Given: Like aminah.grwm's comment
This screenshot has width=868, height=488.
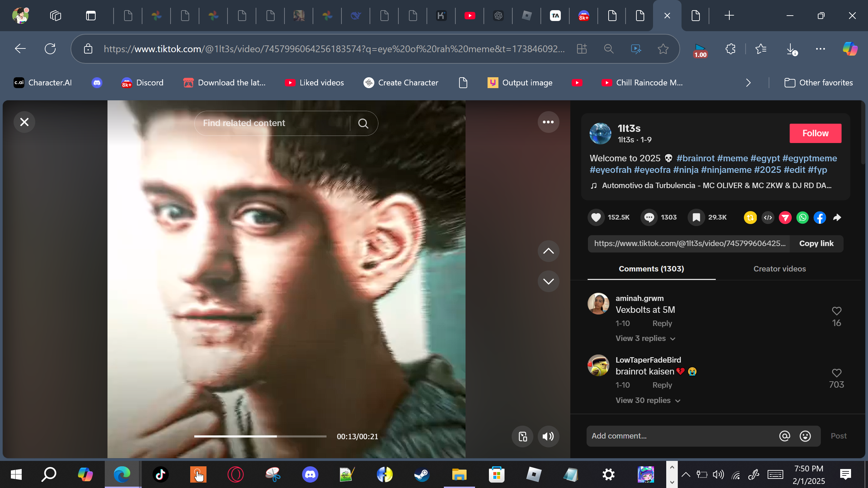Looking at the screenshot, I should [x=836, y=311].
